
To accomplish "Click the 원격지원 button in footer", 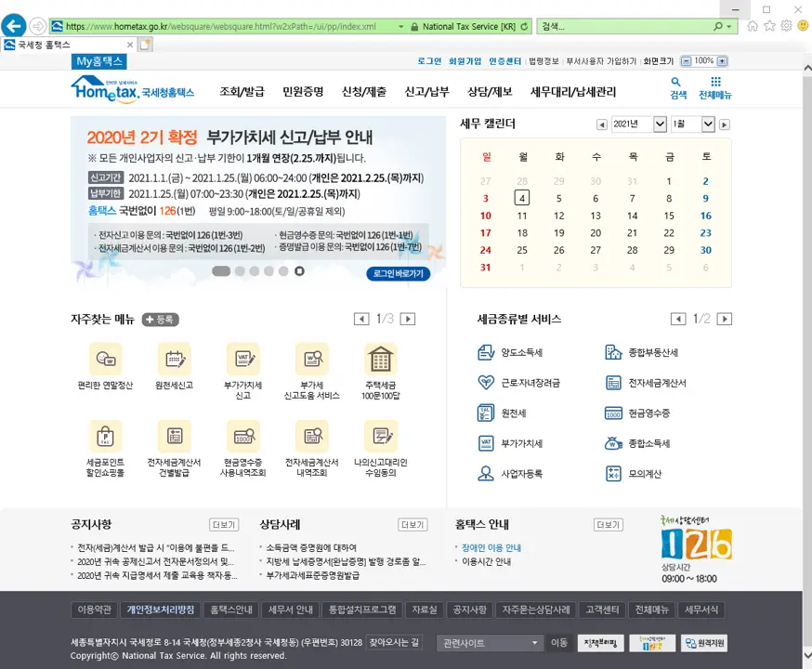I will 704,643.
